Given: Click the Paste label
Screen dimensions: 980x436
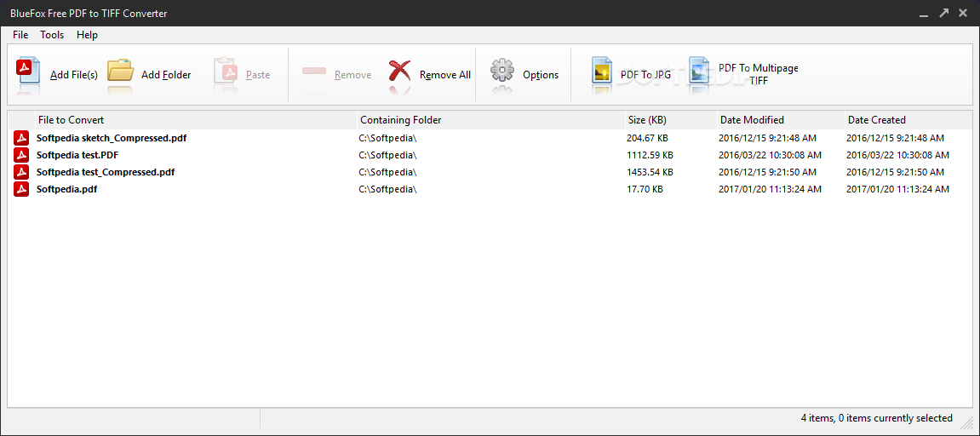Looking at the screenshot, I should click(x=257, y=75).
